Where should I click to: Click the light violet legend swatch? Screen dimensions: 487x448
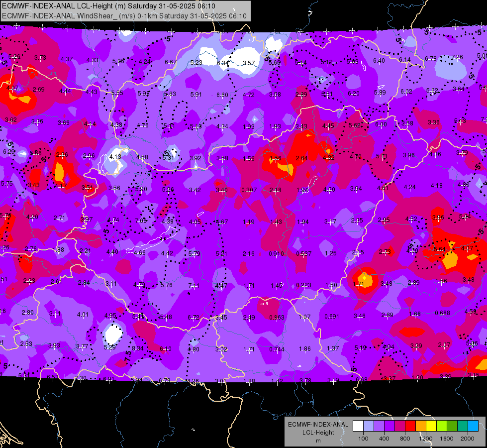coord(379,426)
